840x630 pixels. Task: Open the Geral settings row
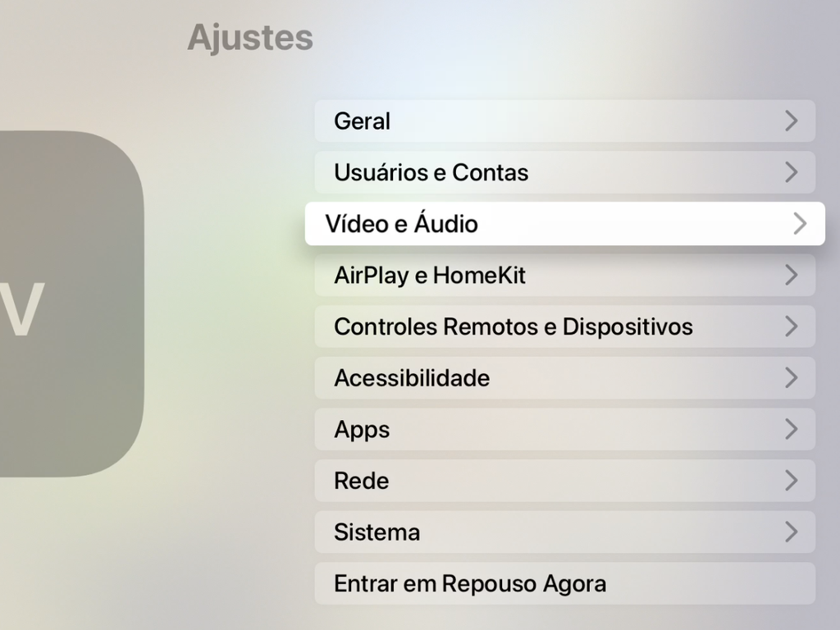(x=564, y=121)
